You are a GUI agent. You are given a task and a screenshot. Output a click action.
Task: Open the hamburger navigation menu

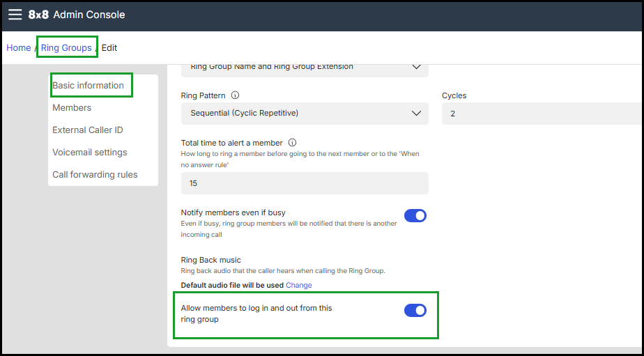15,15
